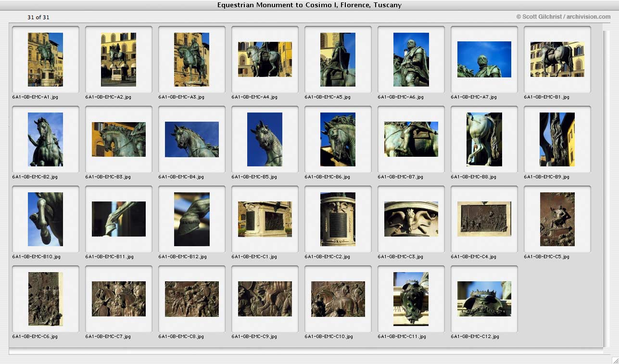
Task: Open thumbnail 6A1-GB-EMC-C5.jpg
Action: [x=557, y=219]
